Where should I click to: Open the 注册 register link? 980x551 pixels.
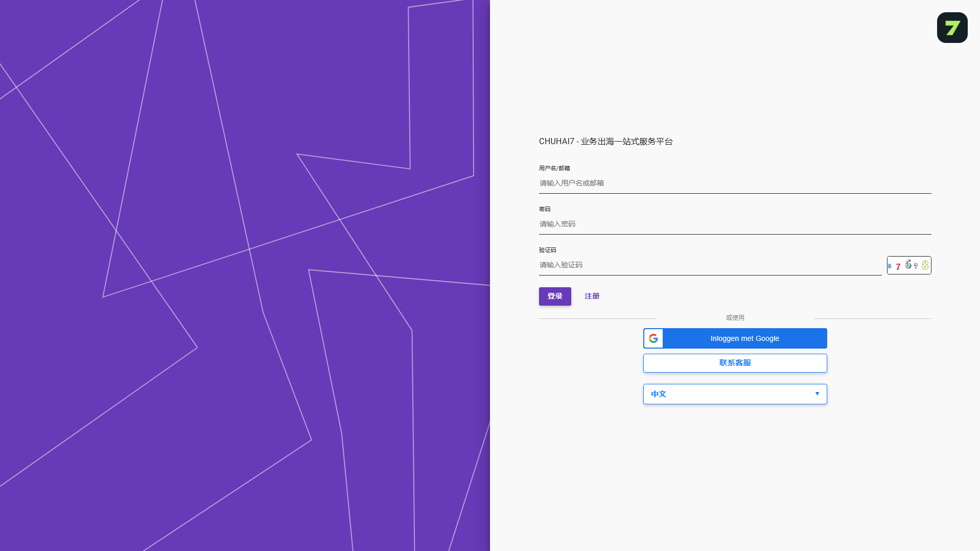[592, 296]
